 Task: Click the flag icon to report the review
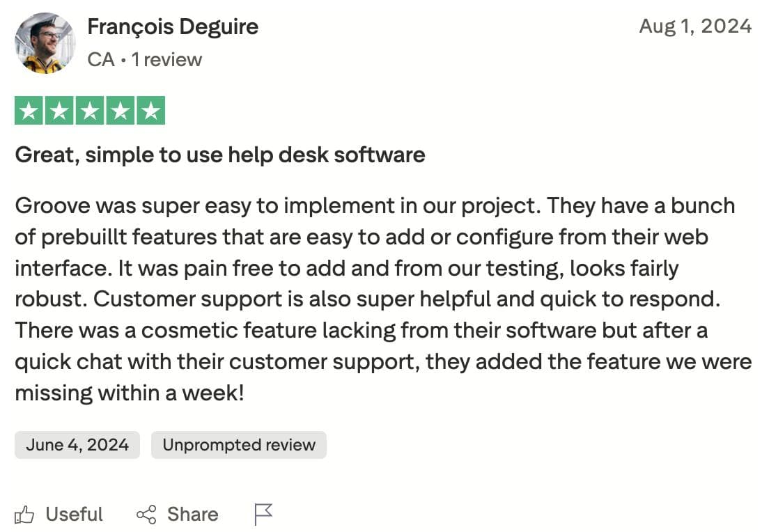click(263, 513)
